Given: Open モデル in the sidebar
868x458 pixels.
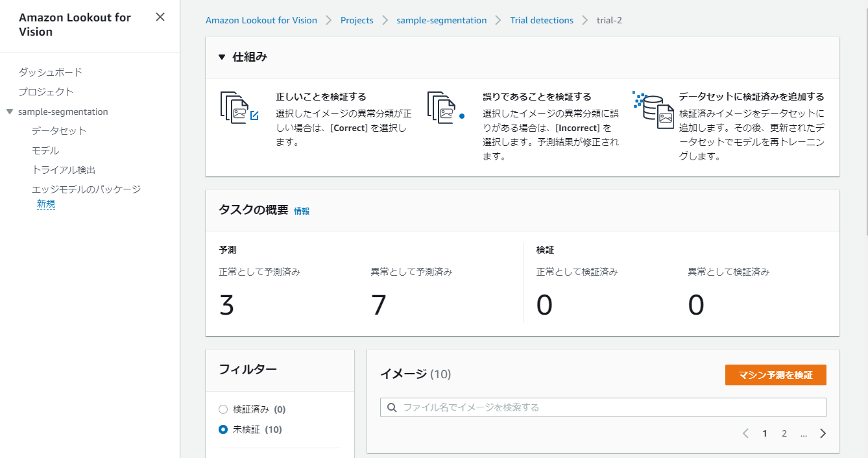Looking at the screenshot, I should pyautogui.click(x=45, y=151).
